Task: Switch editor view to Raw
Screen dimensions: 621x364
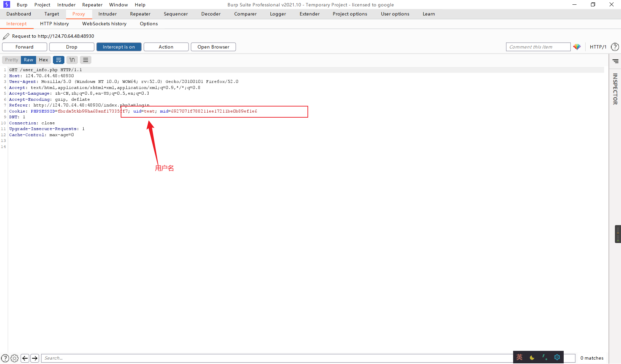Action: (29, 60)
